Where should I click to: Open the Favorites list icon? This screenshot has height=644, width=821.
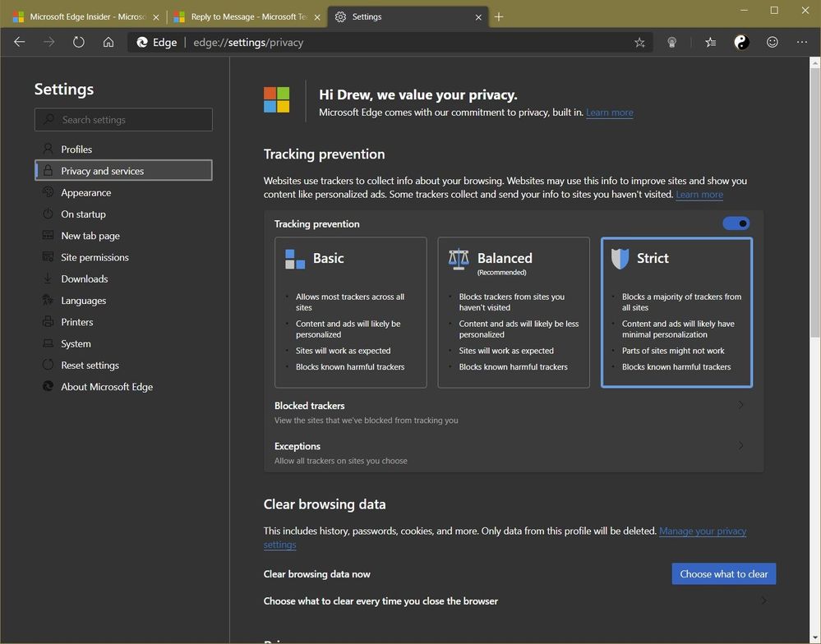pyautogui.click(x=711, y=43)
